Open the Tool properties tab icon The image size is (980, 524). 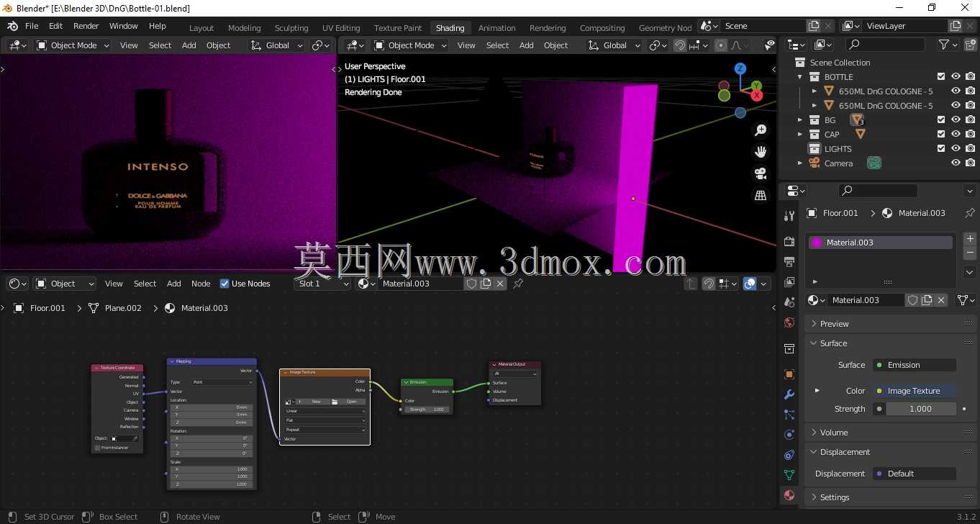tap(789, 215)
